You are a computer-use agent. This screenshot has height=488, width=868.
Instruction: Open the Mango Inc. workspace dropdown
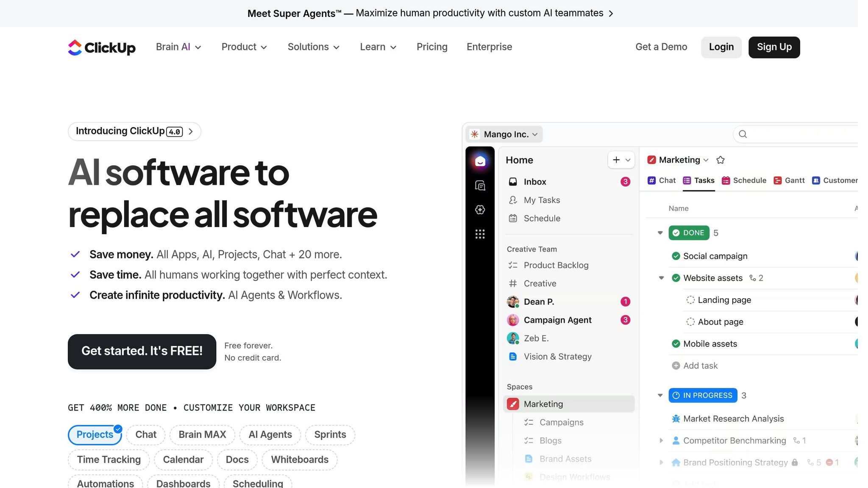point(504,134)
